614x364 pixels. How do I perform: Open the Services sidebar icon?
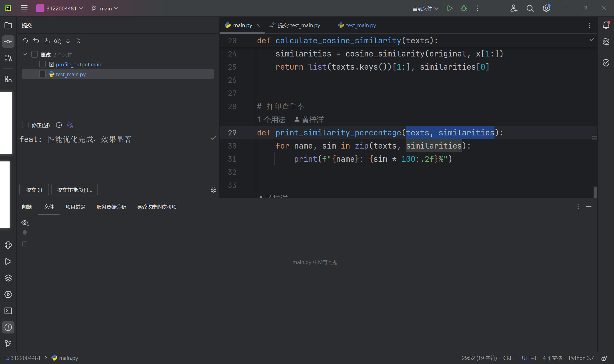coord(8,294)
